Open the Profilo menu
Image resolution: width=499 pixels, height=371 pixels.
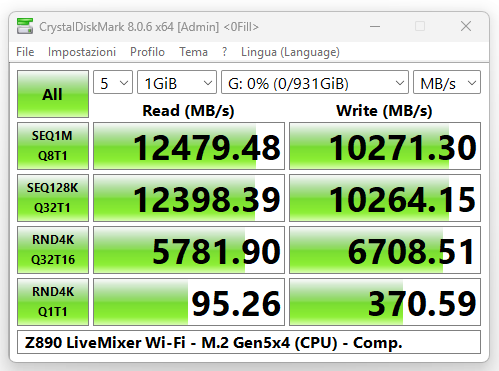pos(147,52)
